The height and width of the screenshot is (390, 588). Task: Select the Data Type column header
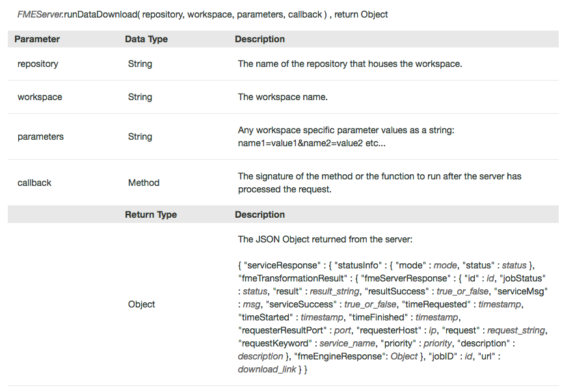(x=146, y=39)
